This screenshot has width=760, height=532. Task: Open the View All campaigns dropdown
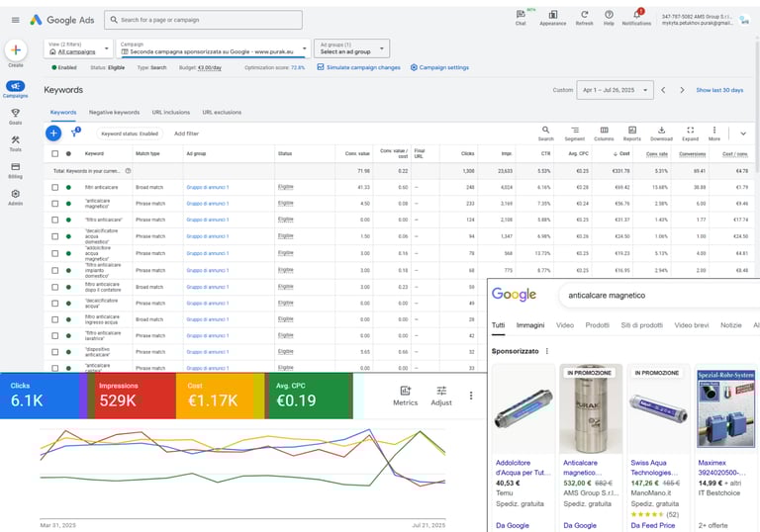(x=78, y=48)
